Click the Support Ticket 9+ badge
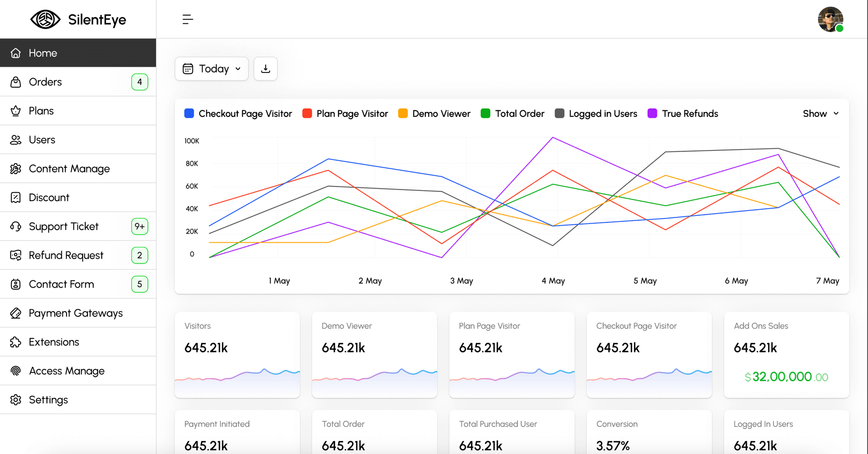 click(x=139, y=227)
